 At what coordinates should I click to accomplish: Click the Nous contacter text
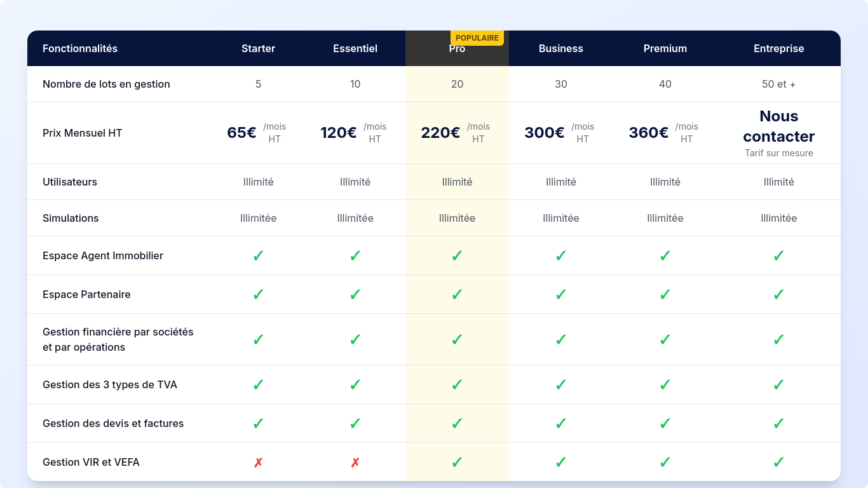pos(778,126)
